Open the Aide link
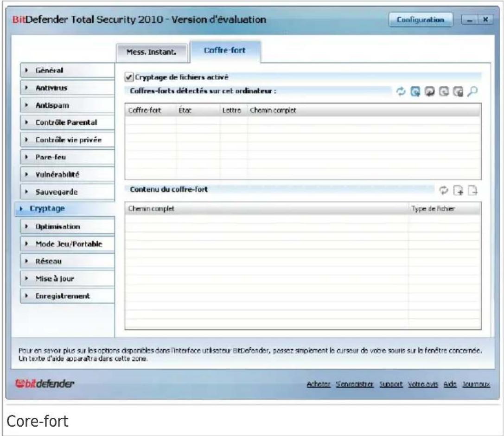Viewport: 504px width, 436px height. (x=450, y=384)
